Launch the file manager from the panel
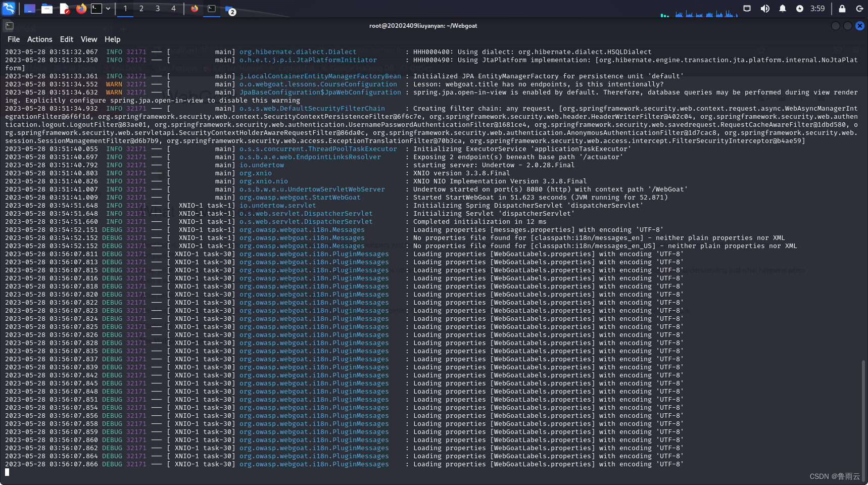 [x=47, y=9]
